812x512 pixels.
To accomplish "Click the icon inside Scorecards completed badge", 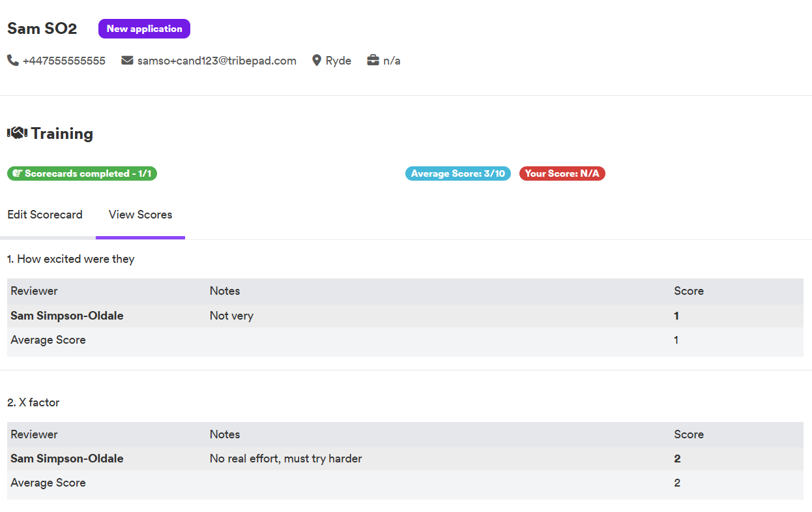I will coord(17,173).
